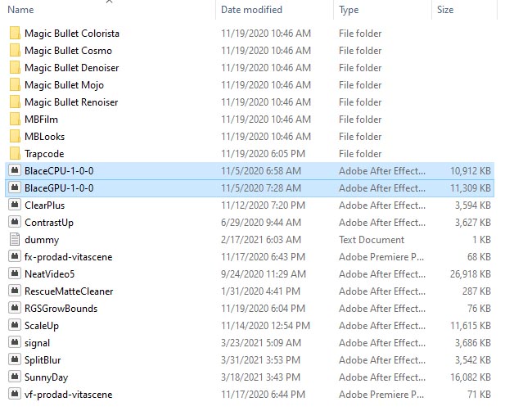Select the ClearPlus file name

click(45, 205)
